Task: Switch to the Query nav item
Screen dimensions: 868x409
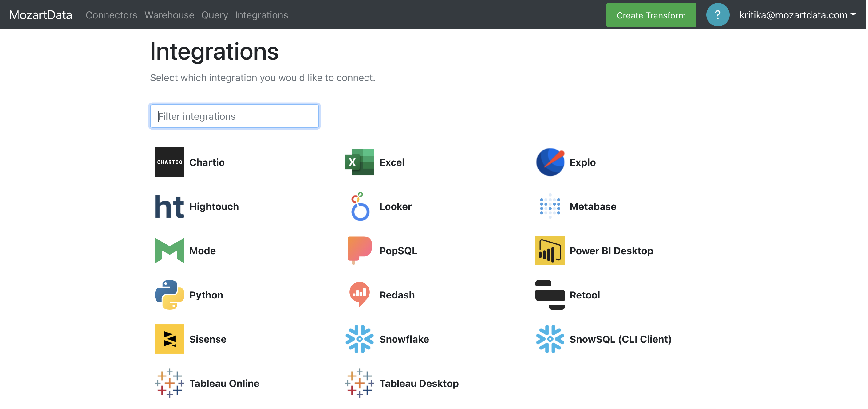Action: pyautogui.click(x=215, y=15)
